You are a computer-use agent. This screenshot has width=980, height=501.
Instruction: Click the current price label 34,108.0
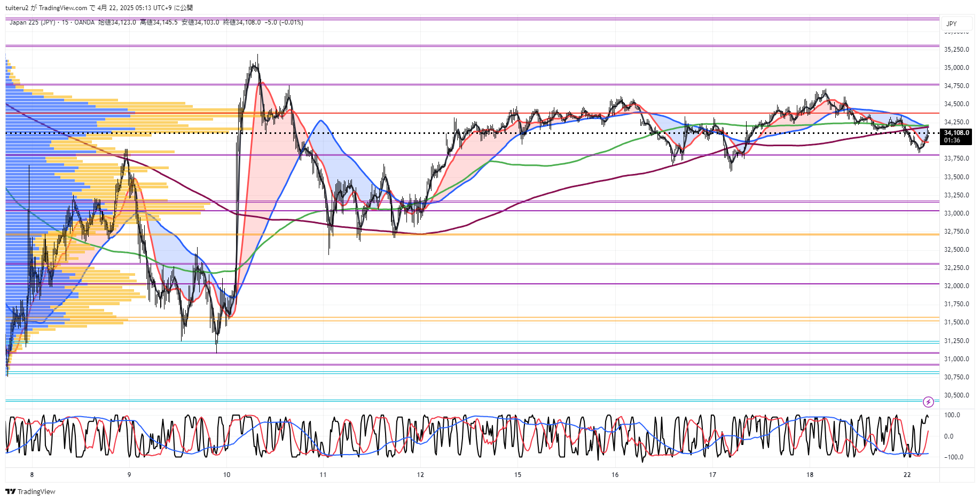click(956, 133)
